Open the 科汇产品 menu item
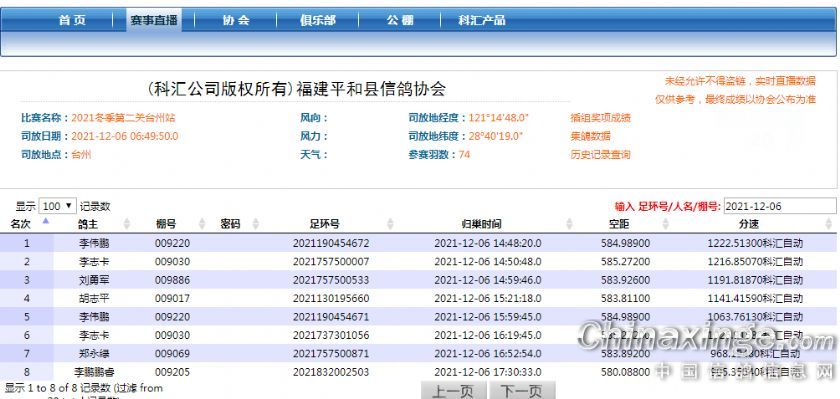This screenshot has height=399, width=840. (482, 20)
